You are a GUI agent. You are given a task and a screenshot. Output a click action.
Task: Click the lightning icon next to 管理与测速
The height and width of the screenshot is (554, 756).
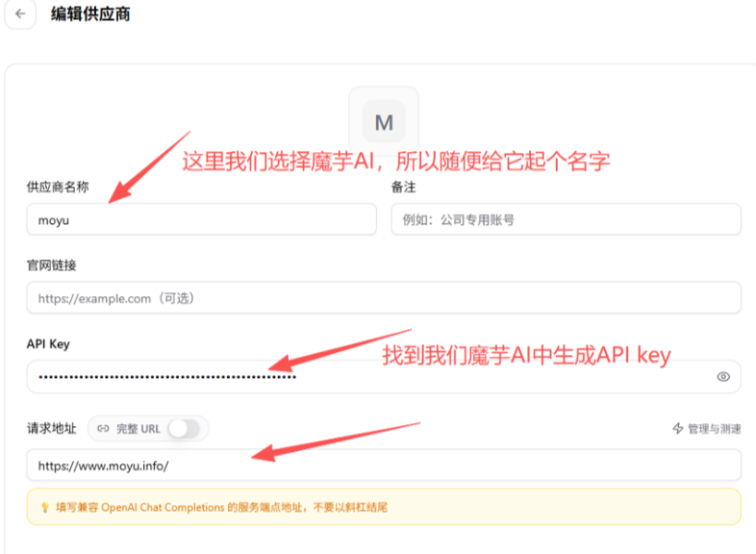[x=678, y=428]
